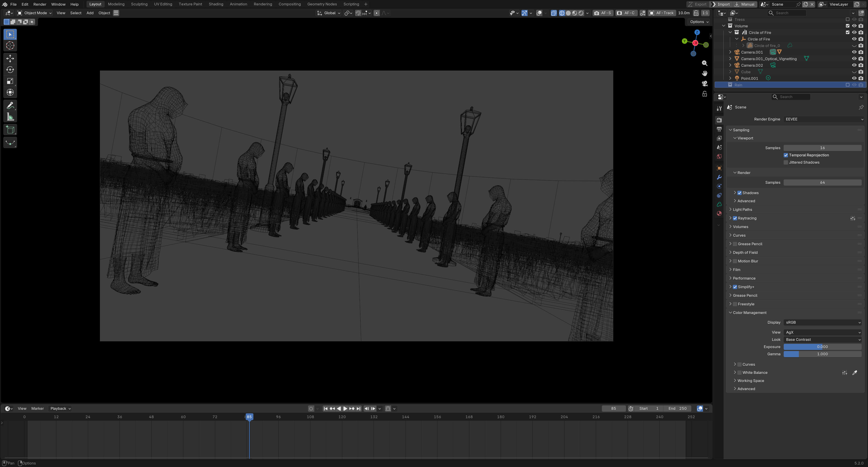This screenshot has height=467, width=868.
Task: Click the Add Cube tool icon
Action: (10, 130)
